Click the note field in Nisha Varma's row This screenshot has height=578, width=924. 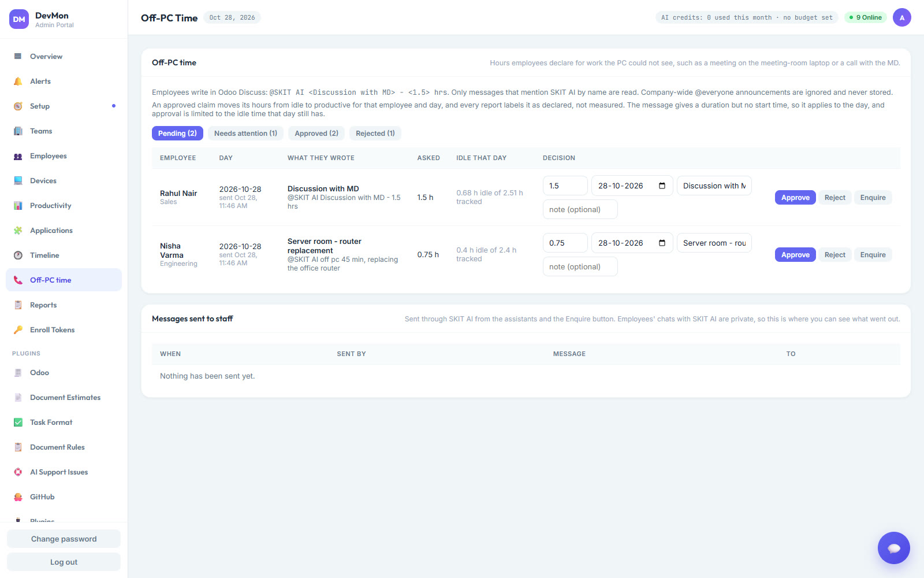click(x=580, y=267)
